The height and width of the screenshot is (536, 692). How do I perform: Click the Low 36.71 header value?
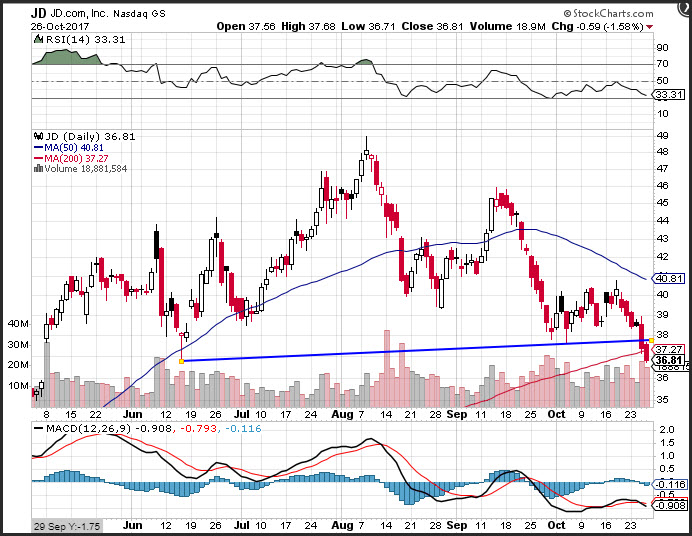pyautogui.click(x=369, y=26)
